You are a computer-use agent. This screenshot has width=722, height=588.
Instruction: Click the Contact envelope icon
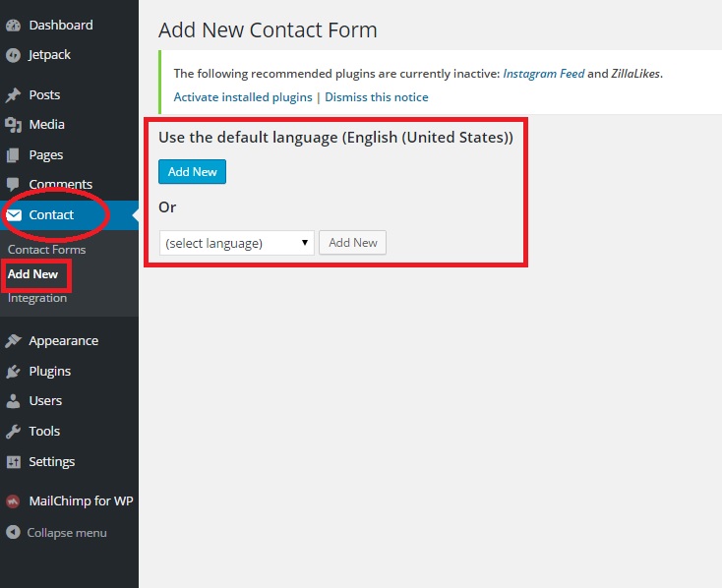tap(14, 215)
